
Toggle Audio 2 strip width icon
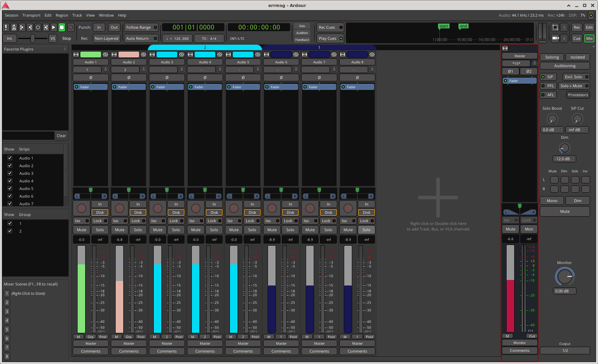point(114,55)
